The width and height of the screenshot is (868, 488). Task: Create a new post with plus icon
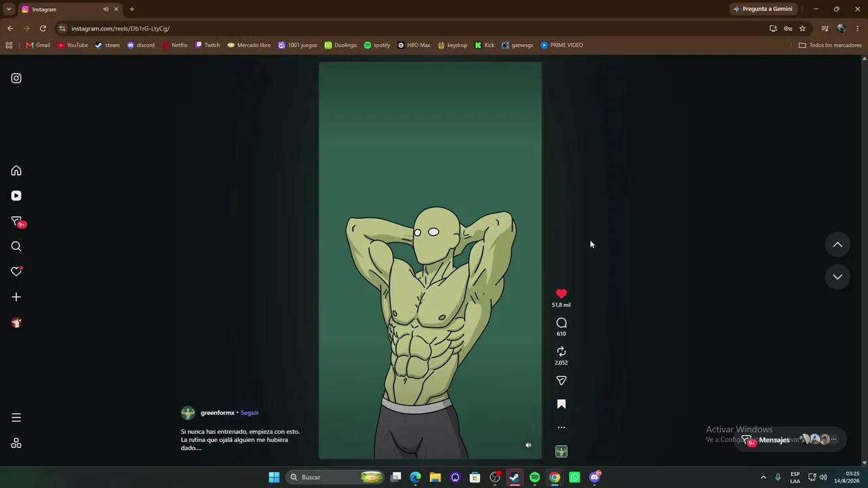[x=16, y=297]
